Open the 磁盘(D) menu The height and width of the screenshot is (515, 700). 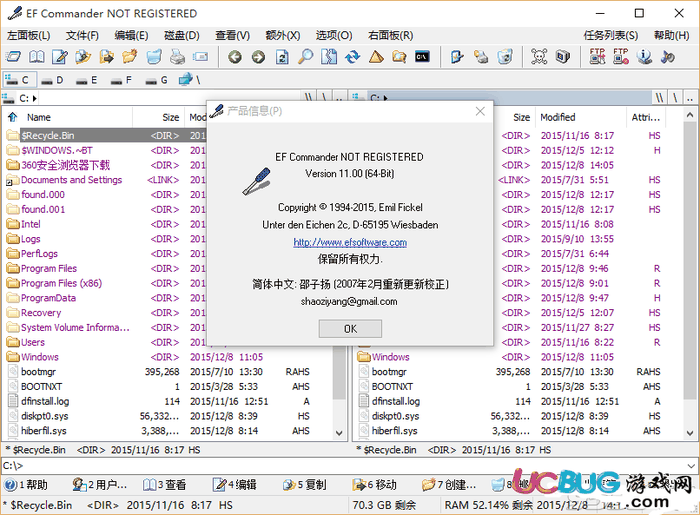pyautogui.click(x=182, y=35)
